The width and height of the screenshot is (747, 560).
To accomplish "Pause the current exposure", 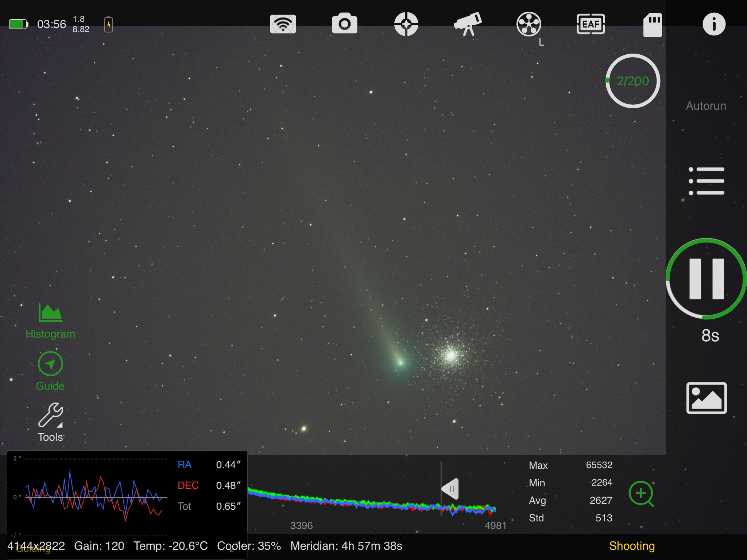I will [x=706, y=279].
